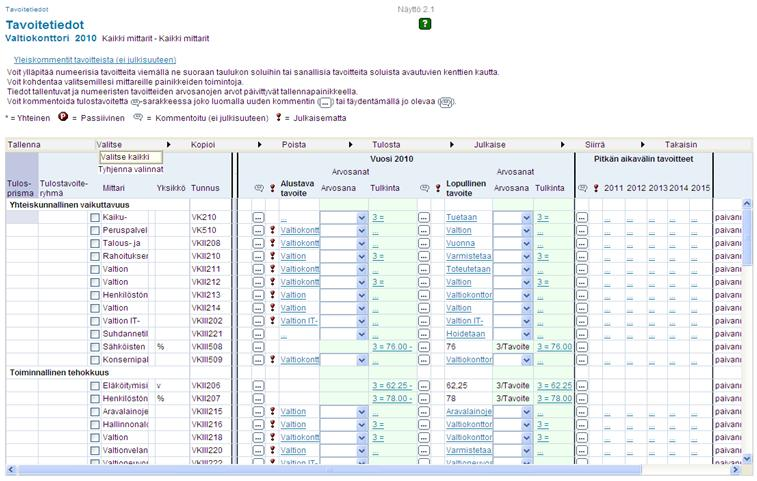
Task: Open final target comment for VKII214
Action: [x=424, y=308]
